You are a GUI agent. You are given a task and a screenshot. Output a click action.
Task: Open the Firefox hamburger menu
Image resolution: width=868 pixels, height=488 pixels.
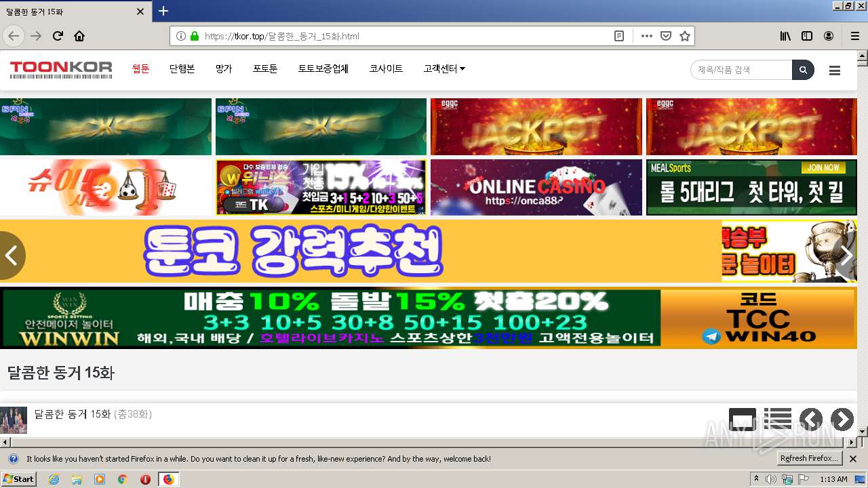coord(855,36)
